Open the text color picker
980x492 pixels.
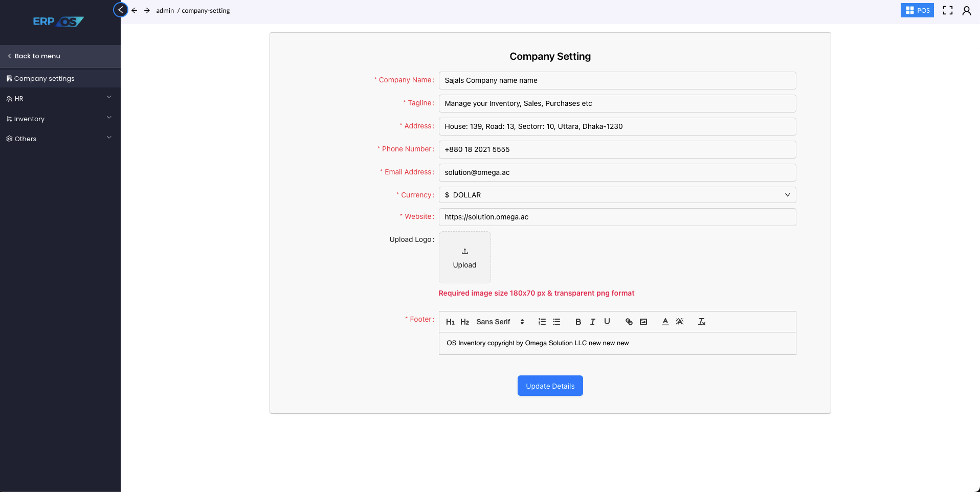point(665,322)
